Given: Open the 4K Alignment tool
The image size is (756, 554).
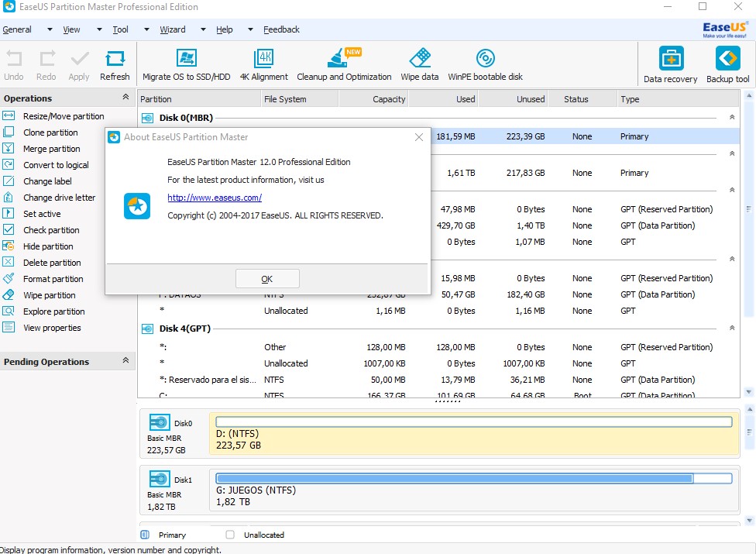Looking at the screenshot, I should pyautogui.click(x=263, y=59).
